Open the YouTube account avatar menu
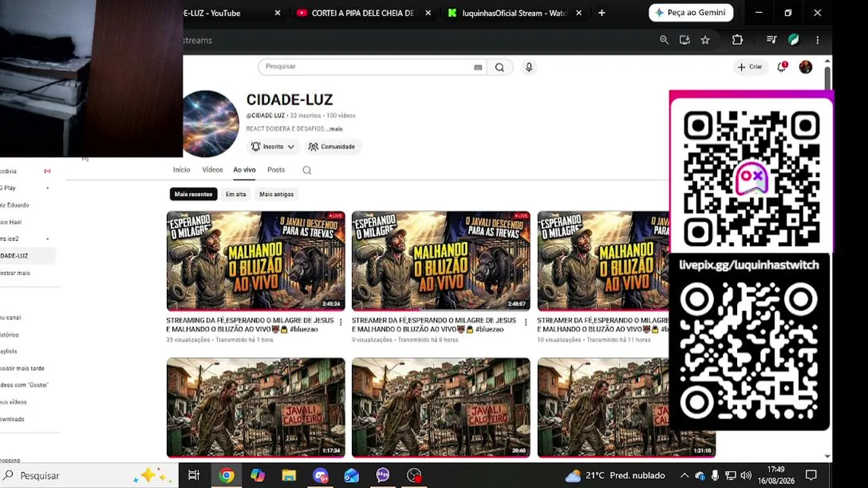 click(x=806, y=66)
